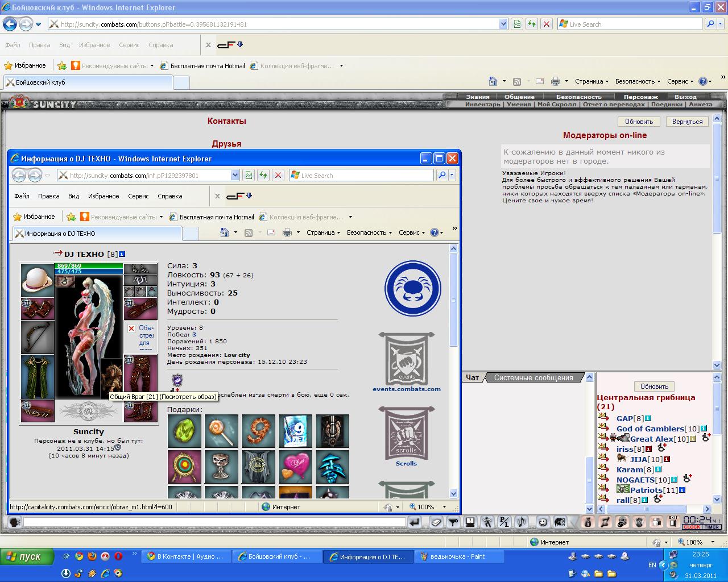Viewport: 728px width, 582px height.
Task: Click the info icon next to GAP[8]
Action: click(x=648, y=418)
